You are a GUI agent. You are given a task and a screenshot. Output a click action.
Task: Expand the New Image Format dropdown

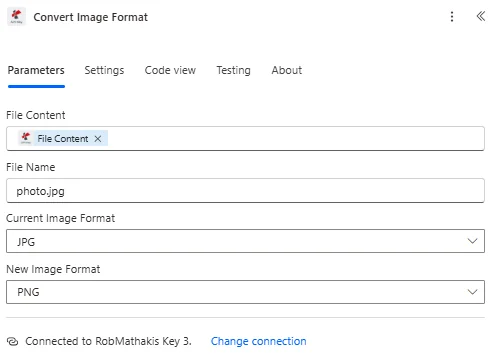pos(245,292)
